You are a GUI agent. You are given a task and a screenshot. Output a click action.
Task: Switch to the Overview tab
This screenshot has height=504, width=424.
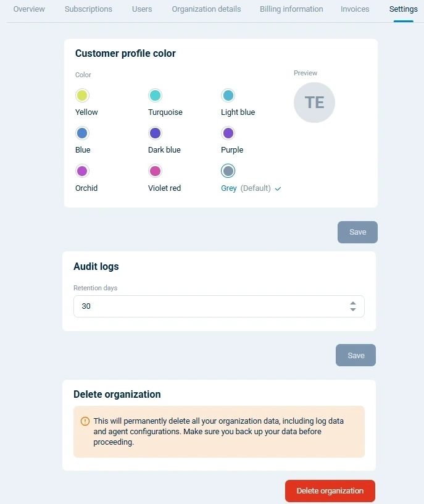tap(28, 9)
